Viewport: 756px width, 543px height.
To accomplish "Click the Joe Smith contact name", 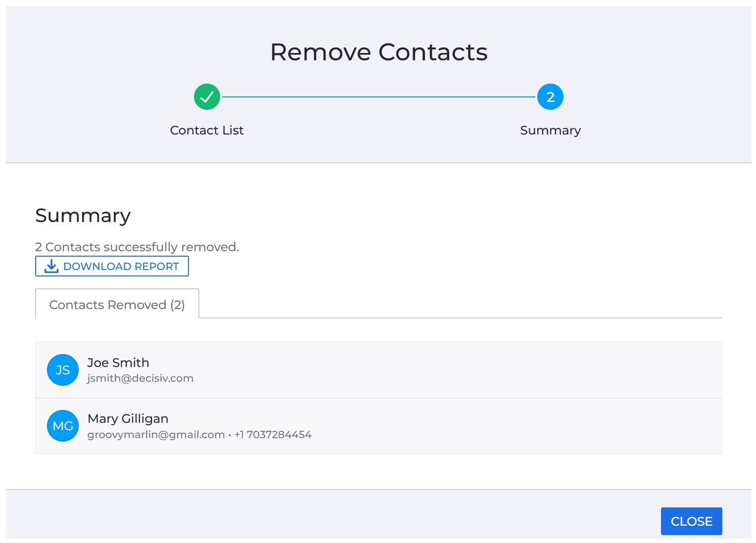I will [x=118, y=362].
